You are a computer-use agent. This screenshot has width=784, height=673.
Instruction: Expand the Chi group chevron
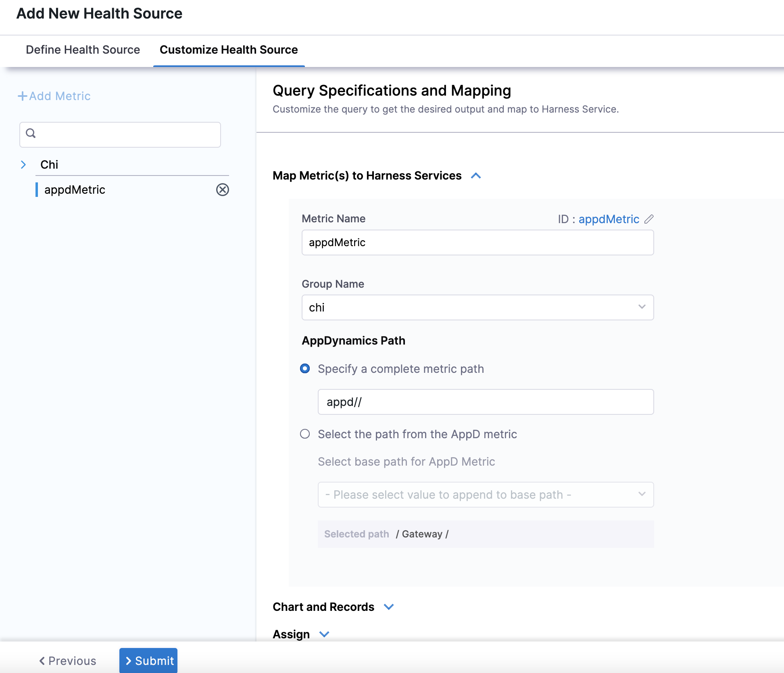tap(23, 165)
